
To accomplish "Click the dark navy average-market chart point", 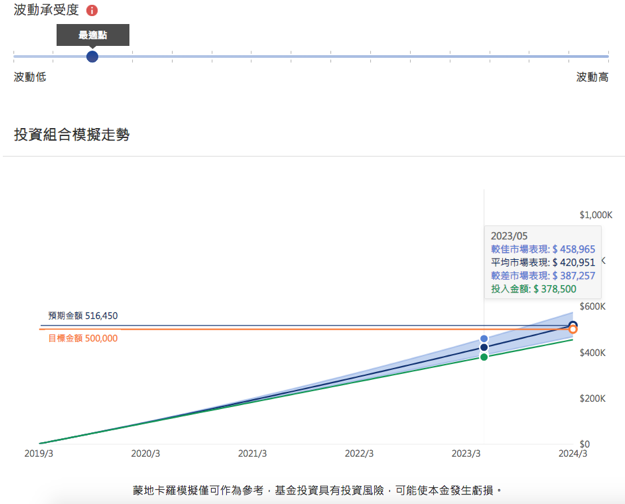I will pyautogui.click(x=484, y=348).
